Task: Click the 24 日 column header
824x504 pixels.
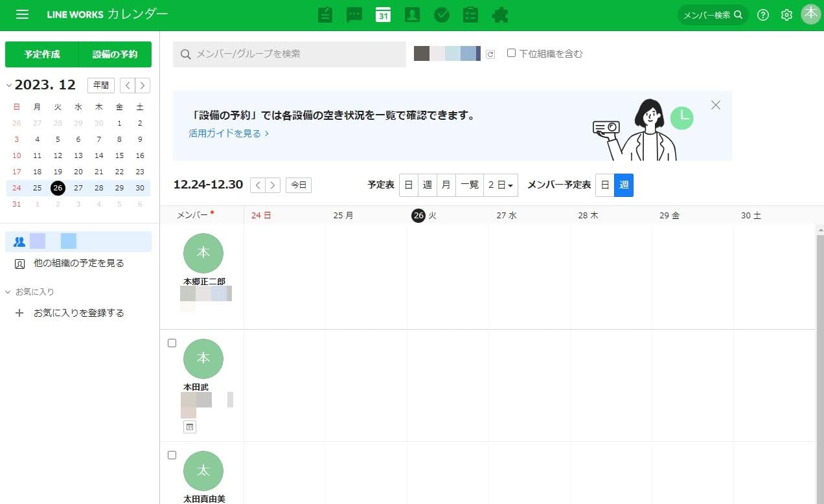Action: coord(284,216)
